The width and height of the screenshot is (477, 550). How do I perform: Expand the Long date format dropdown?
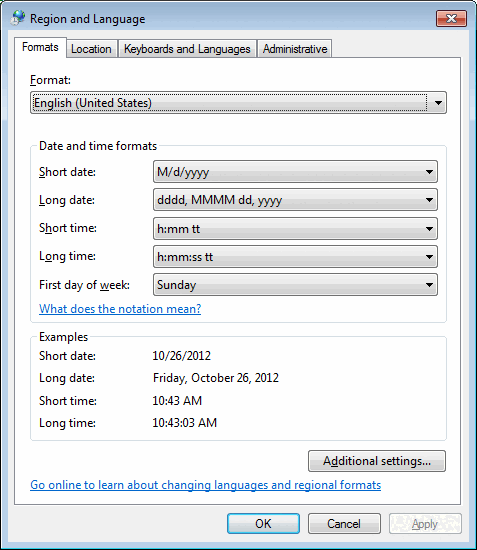pyautogui.click(x=295, y=200)
